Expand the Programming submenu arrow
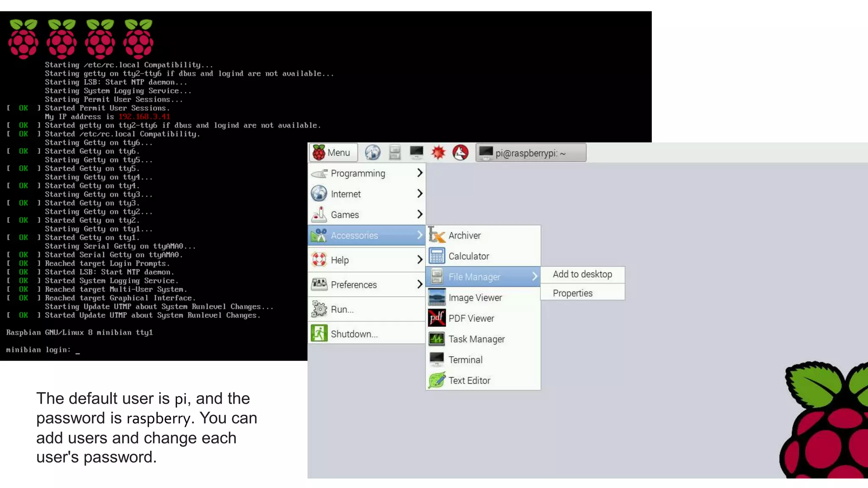868x488 pixels. click(420, 173)
